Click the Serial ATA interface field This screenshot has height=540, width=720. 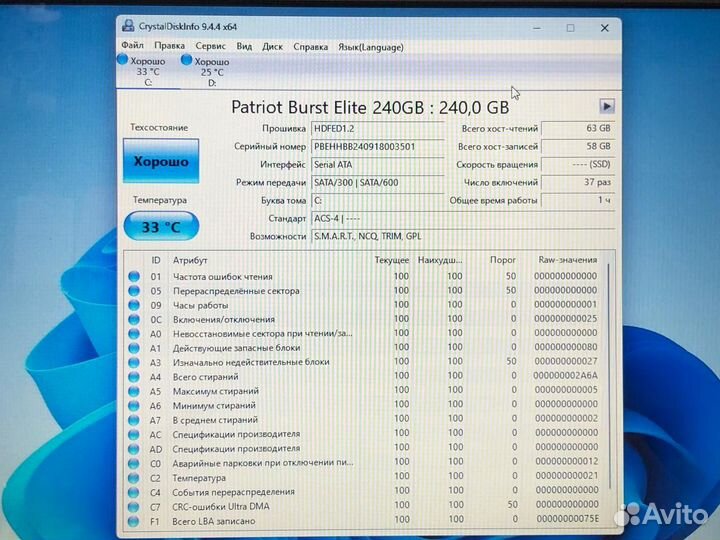(377, 164)
